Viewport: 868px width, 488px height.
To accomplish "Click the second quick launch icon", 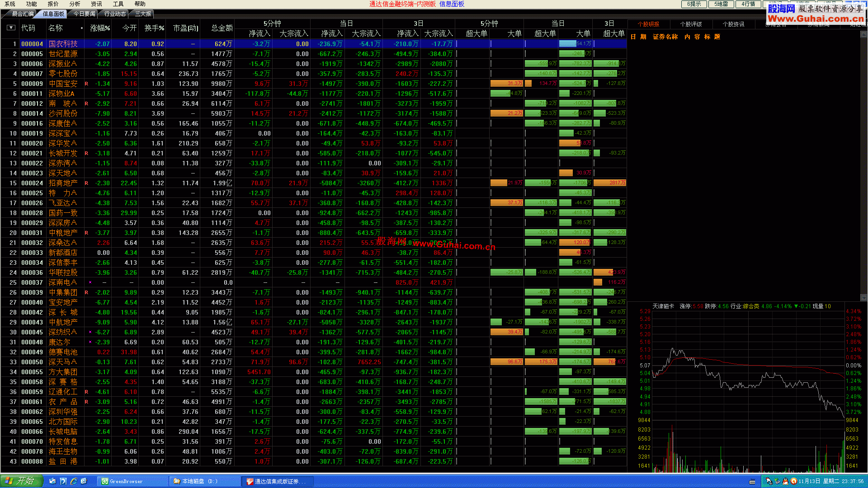I will click(63, 481).
